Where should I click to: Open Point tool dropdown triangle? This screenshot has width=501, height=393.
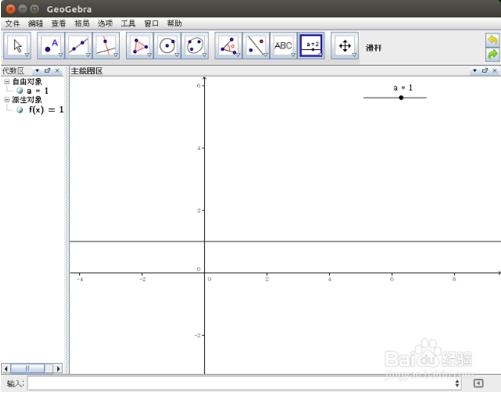coord(60,55)
